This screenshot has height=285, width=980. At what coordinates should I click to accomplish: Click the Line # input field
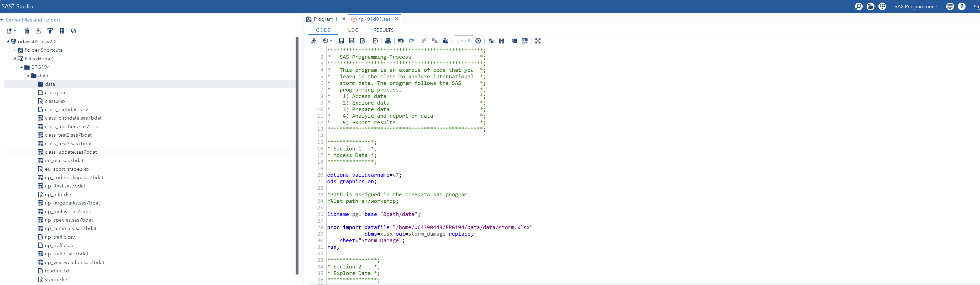click(x=463, y=41)
